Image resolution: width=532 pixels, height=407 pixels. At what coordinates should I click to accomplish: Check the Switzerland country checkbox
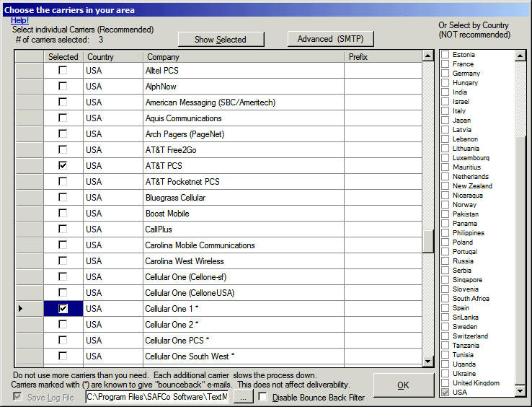[x=445, y=336]
